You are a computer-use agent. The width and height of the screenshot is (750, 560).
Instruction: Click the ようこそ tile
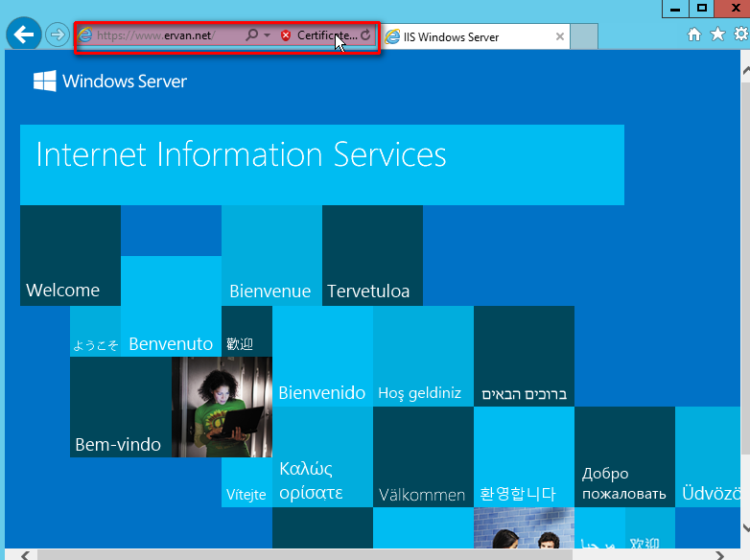tap(95, 332)
